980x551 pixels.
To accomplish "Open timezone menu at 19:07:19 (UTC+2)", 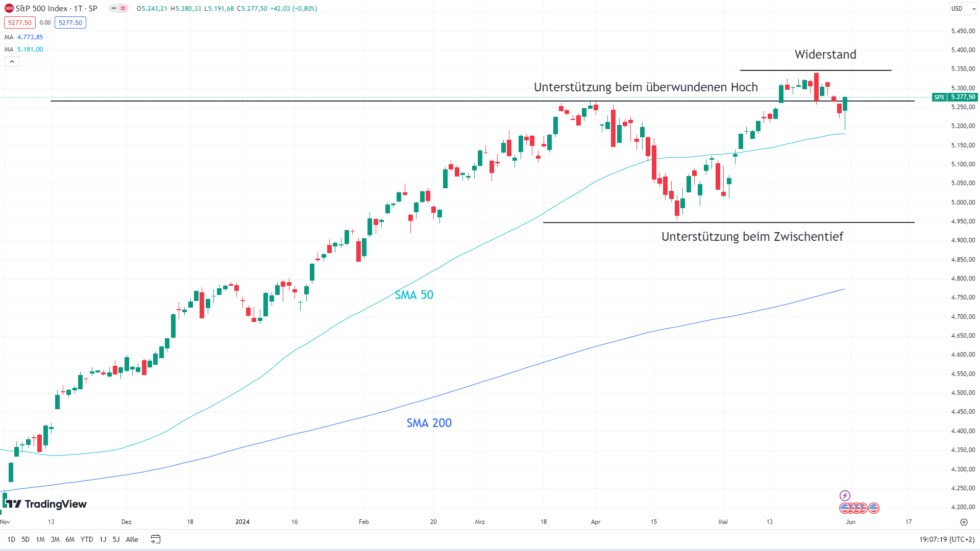I will point(947,539).
